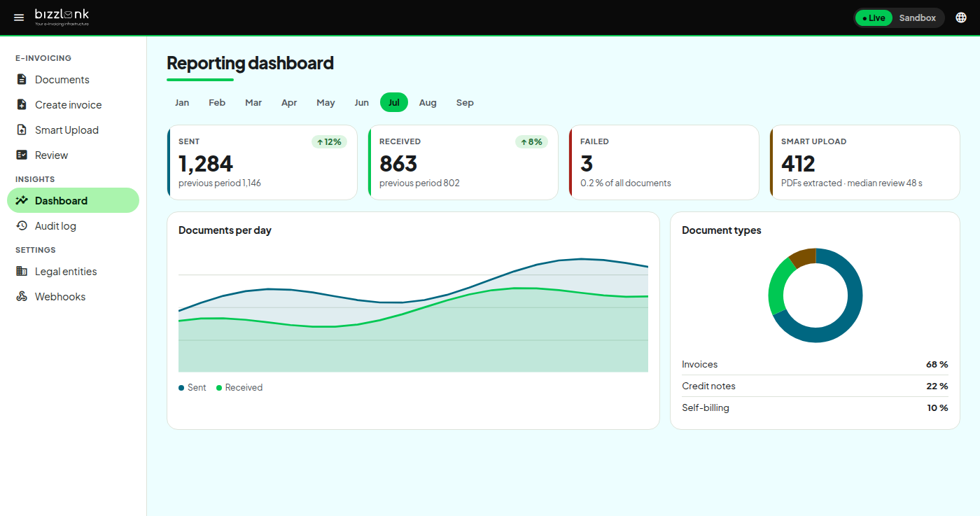Click the Smart Upload count 412

(798, 164)
